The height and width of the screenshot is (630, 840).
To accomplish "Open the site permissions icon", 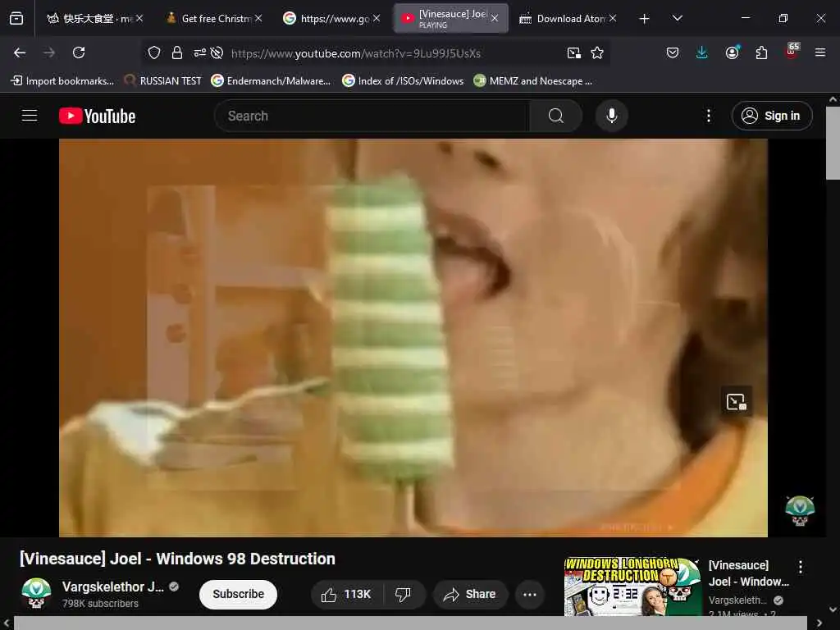I will point(199,52).
